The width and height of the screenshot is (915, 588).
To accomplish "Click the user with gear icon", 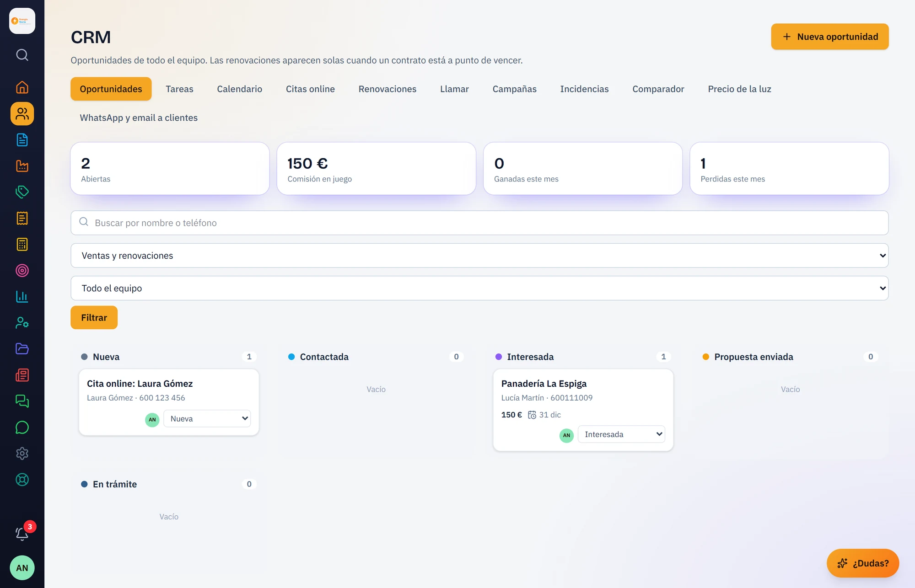I will (22, 323).
